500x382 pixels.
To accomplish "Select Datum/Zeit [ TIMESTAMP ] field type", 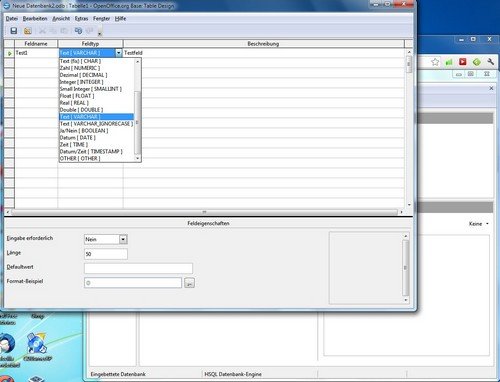I will pyautogui.click(x=97, y=152).
